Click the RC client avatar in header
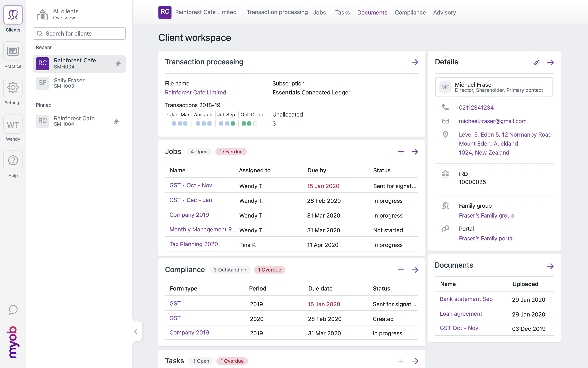 (165, 12)
